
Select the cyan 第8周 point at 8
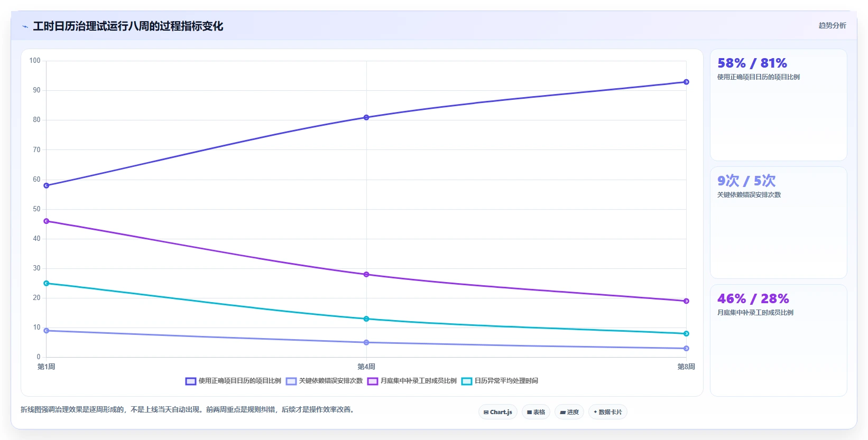click(686, 334)
